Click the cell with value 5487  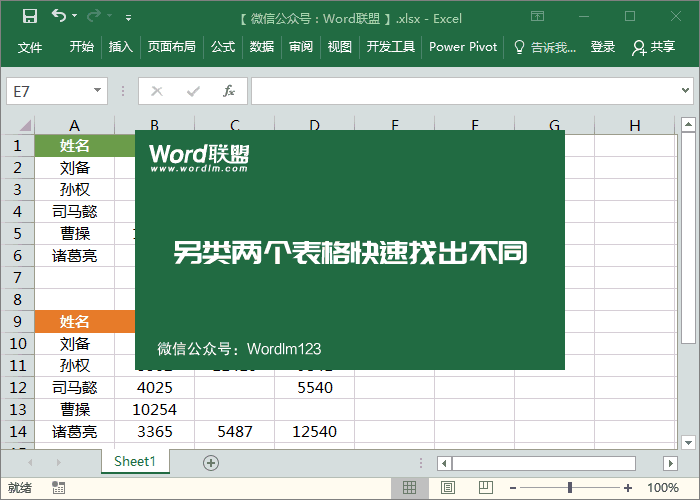point(234,432)
